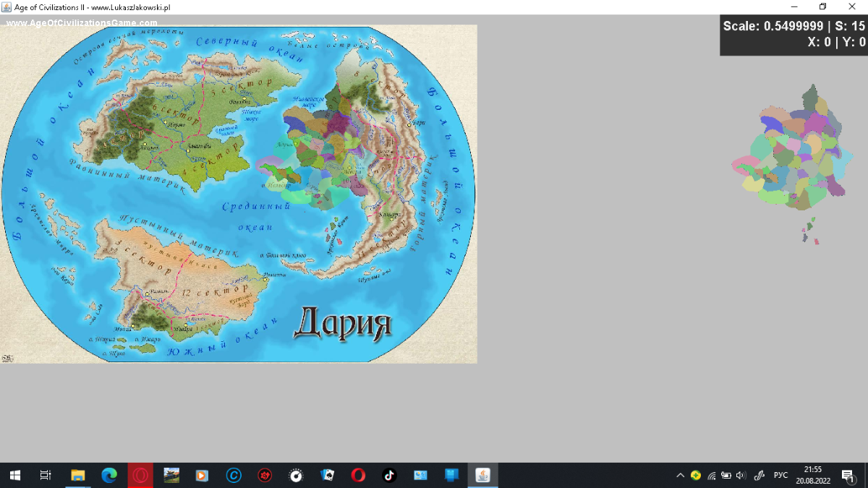Restore down the Age of Civilizations II window
The image size is (868, 488).
pyautogui.click(x=822, y=7)
